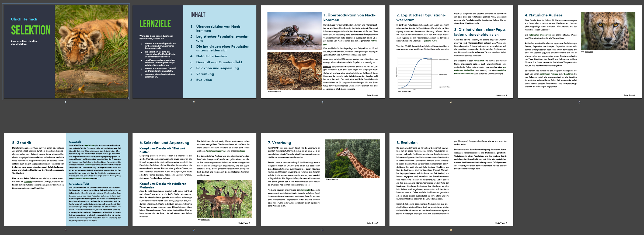This screenshot has width=644, height=235.
Task: Click the giraffe photo on slide 8
Action: (x=353, y=158)
